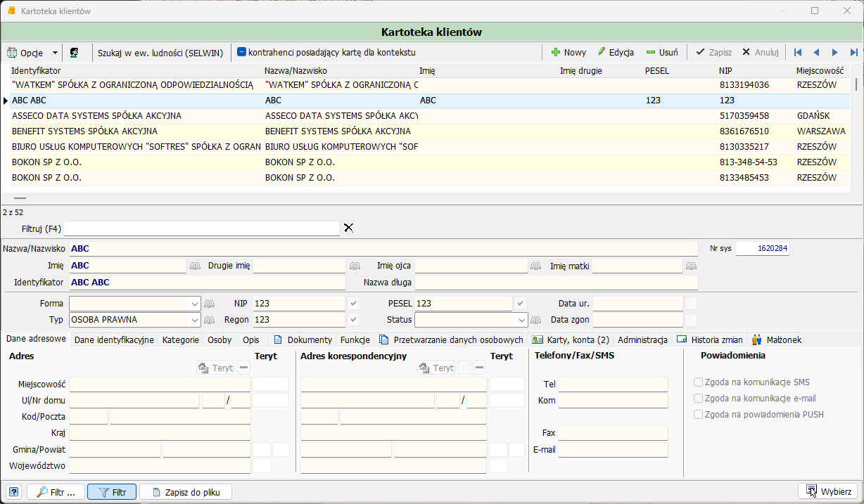Click the Wybierz button
The width and height of the screenshot is (864, 504).
click(x=829, y=491)
